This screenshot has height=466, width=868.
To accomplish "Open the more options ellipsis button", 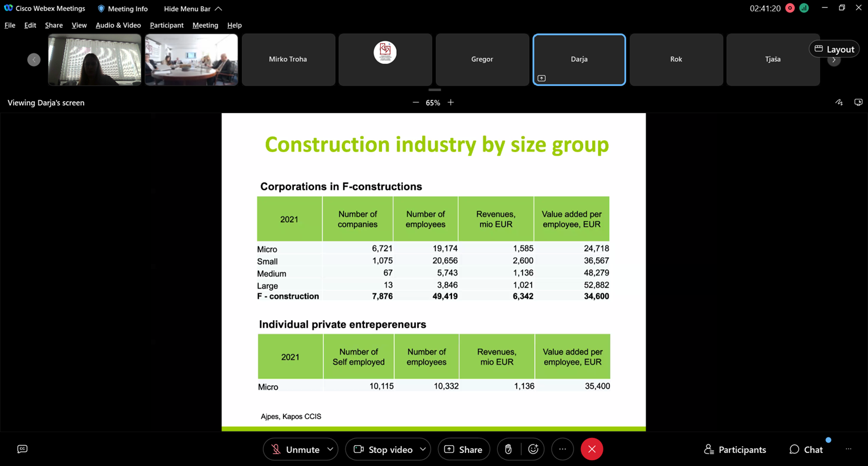I will (562, 449).
